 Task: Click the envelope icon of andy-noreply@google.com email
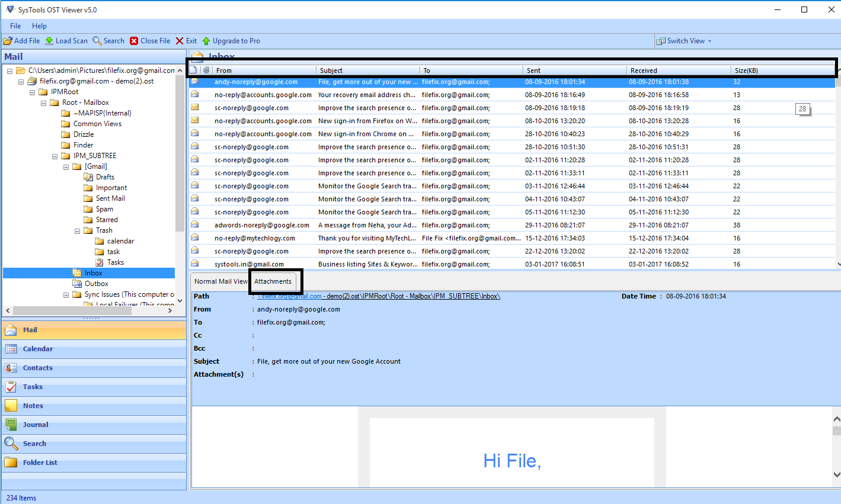tap(194, 82)
